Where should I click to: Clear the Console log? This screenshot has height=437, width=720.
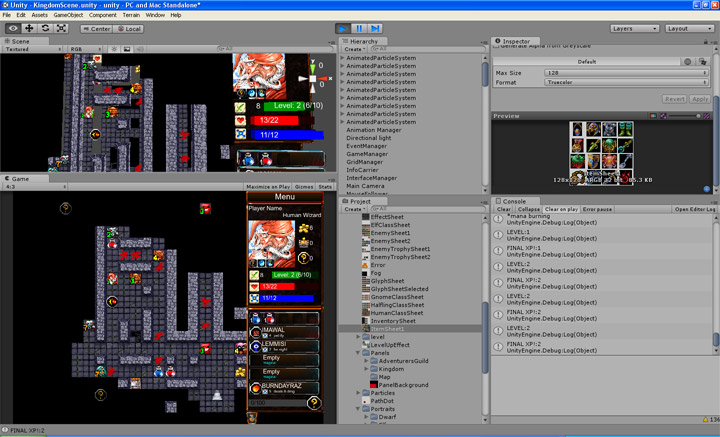coord(503,209)
